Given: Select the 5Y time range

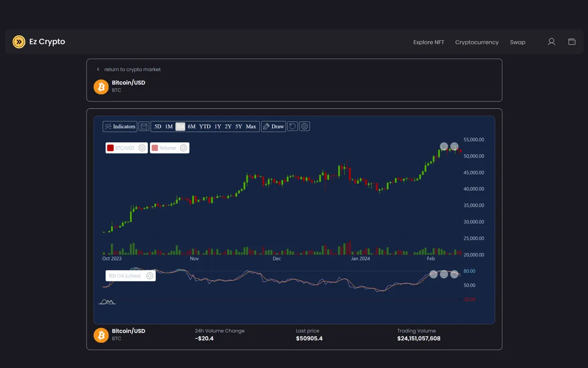Looking at the screenshot, I should point(239,127).
